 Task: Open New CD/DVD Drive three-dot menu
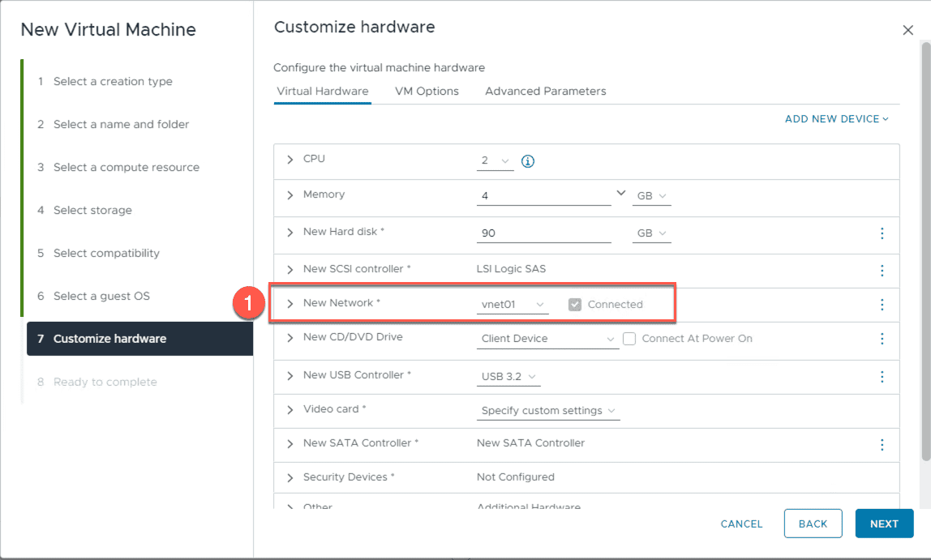pos(882,339)
